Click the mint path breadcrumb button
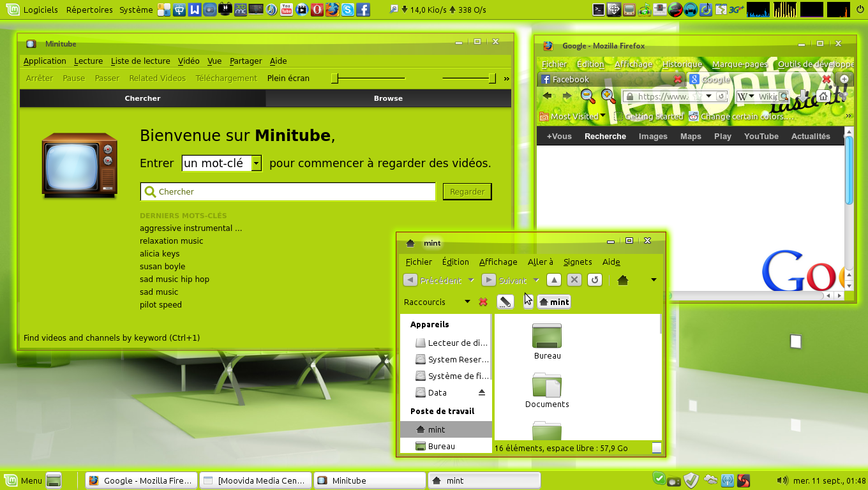 click(x=554, y=302)
